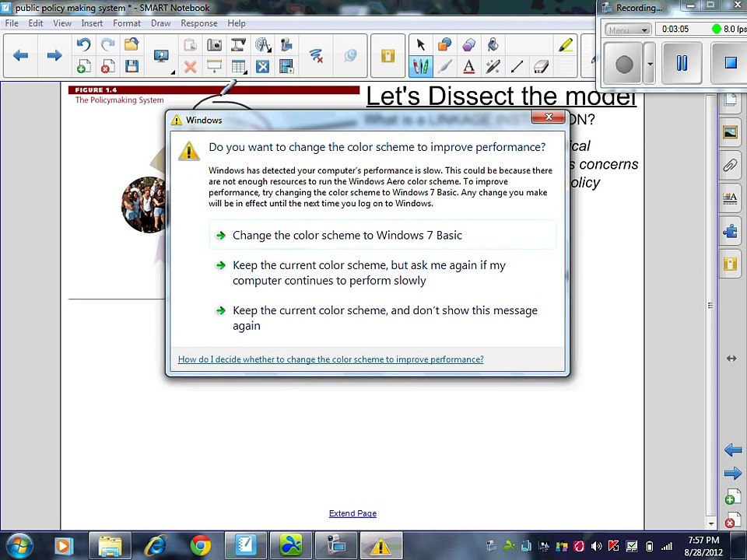Delete page icon in top toolbar
747x560 pixels.
[x=108, y=66]
